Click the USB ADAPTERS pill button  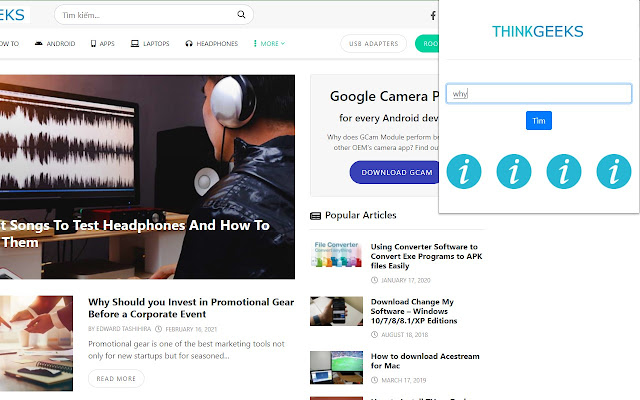click(373, 44)
